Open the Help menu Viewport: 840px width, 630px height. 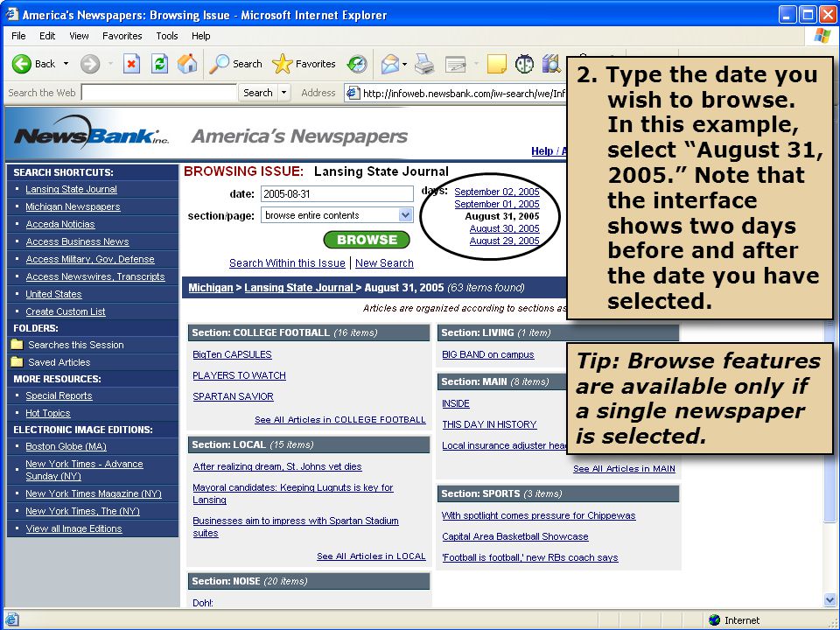201,36
